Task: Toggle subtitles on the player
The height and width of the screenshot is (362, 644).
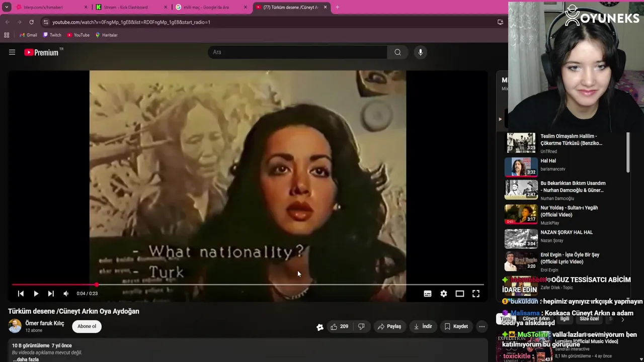Action: [x=428, y=294]
